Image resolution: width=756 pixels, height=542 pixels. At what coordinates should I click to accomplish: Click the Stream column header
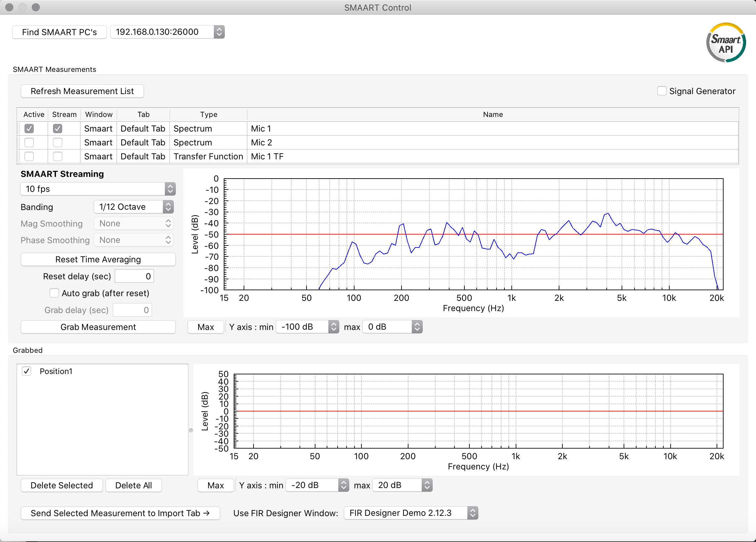click(x=64, y=114)
